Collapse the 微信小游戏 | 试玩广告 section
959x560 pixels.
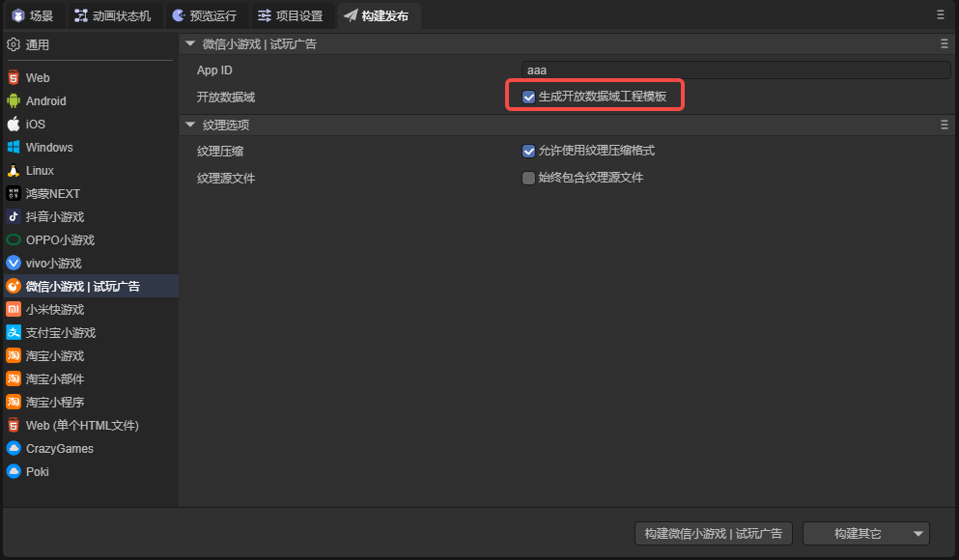190,43
